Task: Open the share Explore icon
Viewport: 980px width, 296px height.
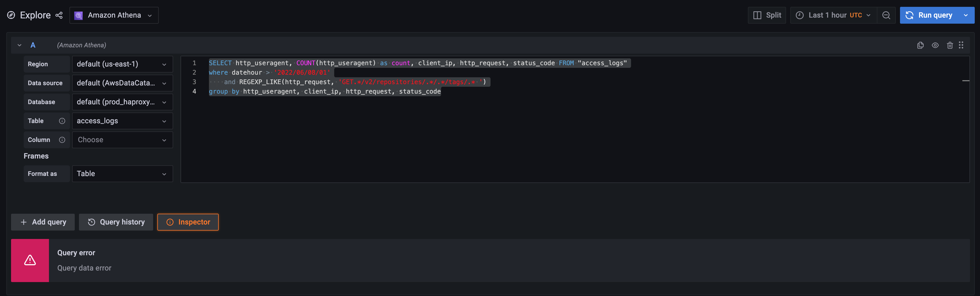Action: coord(59,15)
